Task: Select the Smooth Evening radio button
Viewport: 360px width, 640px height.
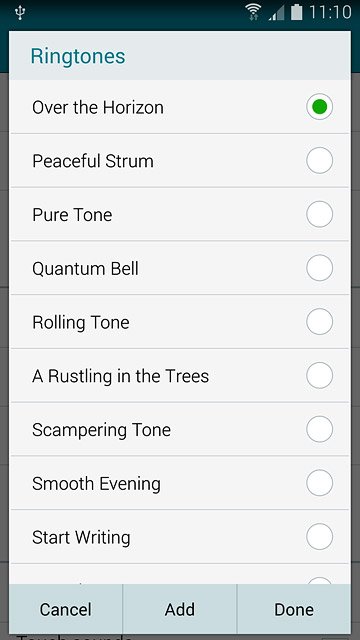Action: click(319, 483)
